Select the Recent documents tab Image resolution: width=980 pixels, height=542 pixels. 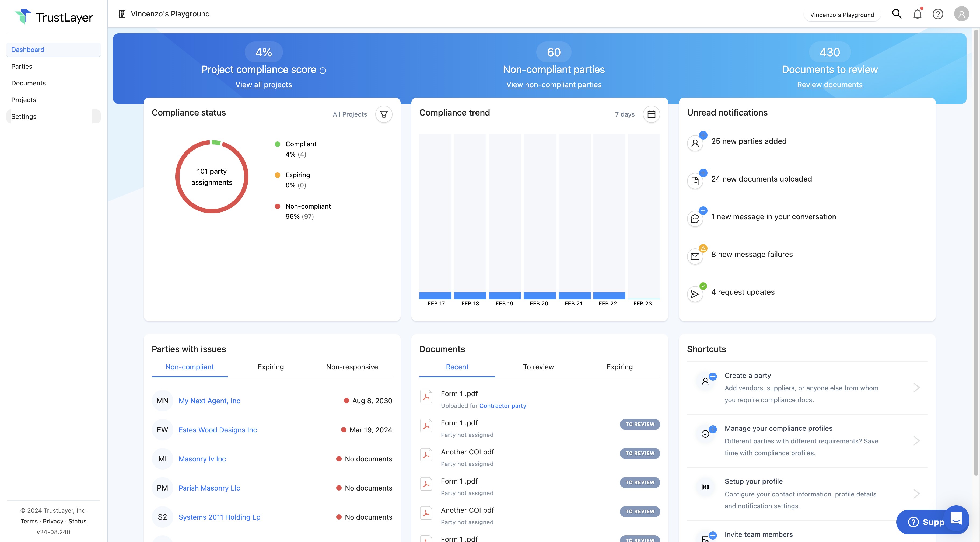457,367
